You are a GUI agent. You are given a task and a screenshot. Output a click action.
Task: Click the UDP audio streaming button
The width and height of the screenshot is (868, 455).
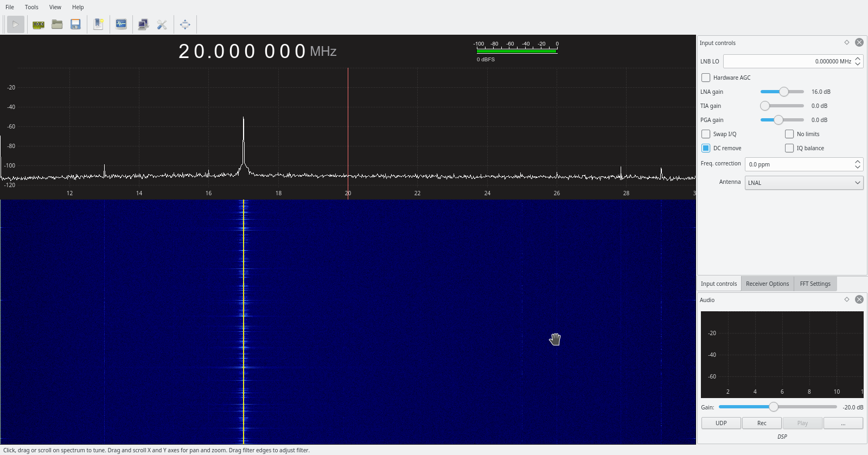721,423
